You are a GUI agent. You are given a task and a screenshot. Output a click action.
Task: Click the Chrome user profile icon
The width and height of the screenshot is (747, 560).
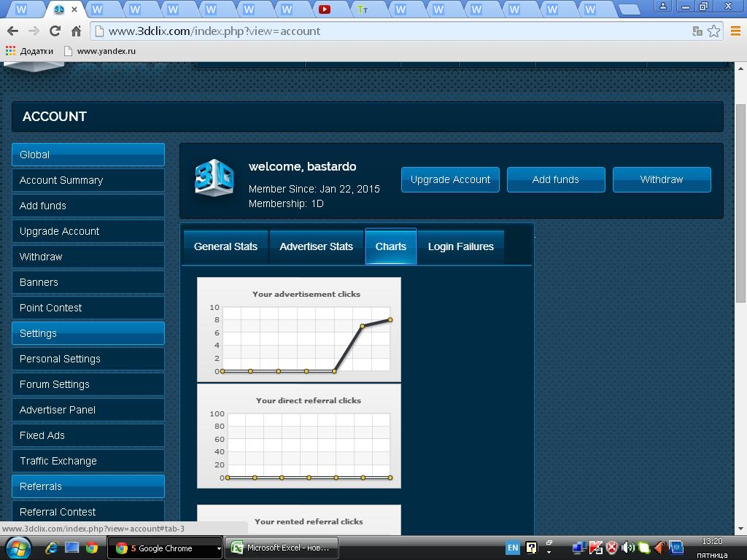[x=662, y=7]
